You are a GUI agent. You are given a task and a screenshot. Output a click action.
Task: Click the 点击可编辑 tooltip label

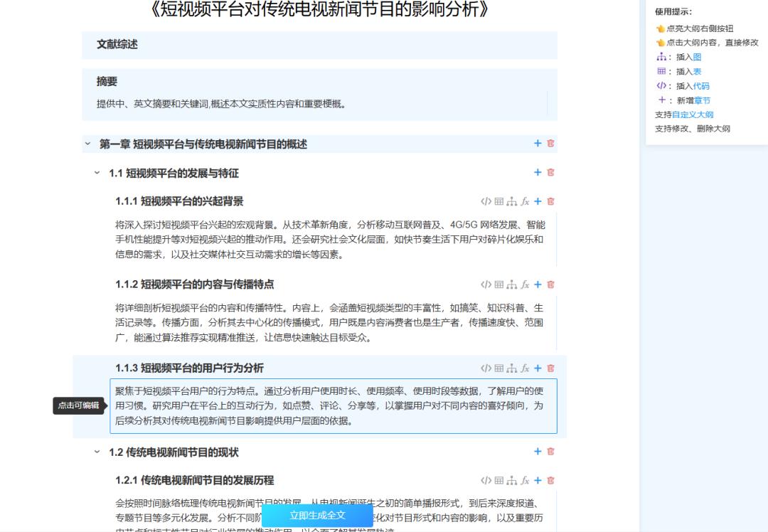coord(78,405)
